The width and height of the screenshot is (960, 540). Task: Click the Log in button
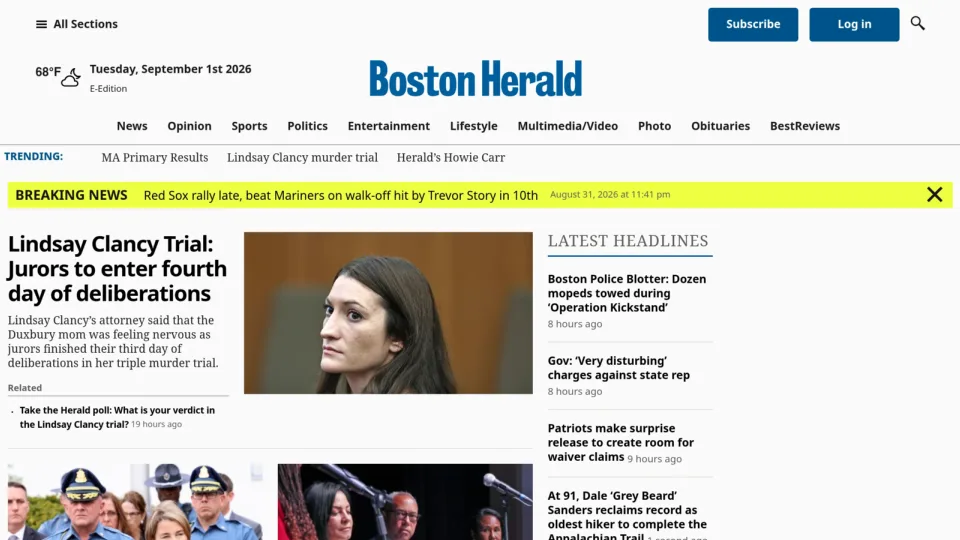854,24
